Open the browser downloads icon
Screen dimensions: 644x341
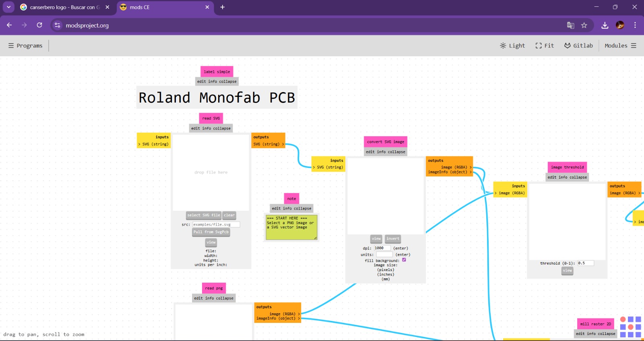pos(605,25)
